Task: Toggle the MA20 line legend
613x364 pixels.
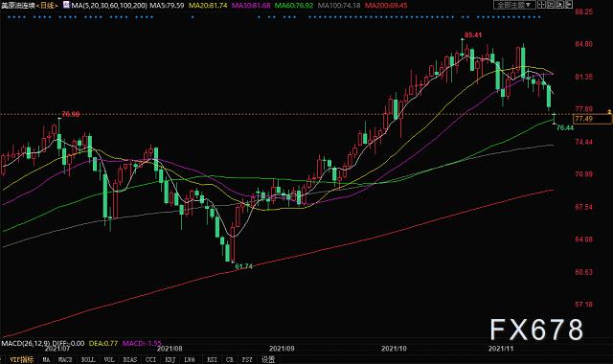Action: coord(208,5)
